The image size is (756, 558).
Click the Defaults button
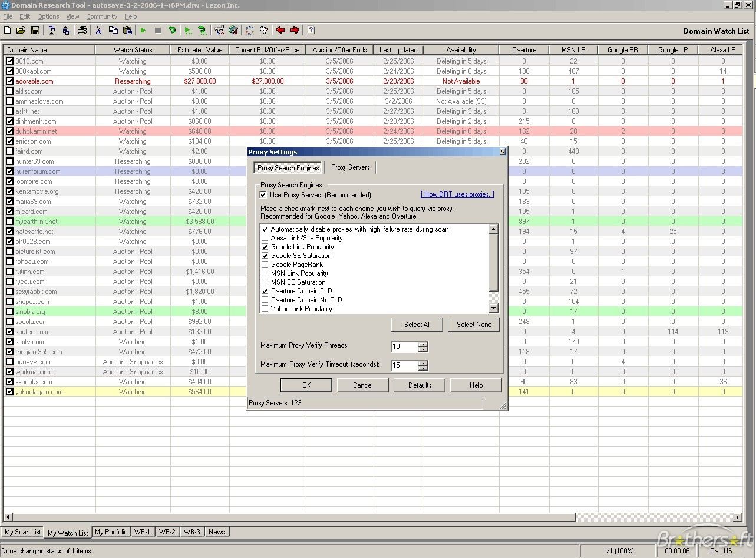[420, 385]
